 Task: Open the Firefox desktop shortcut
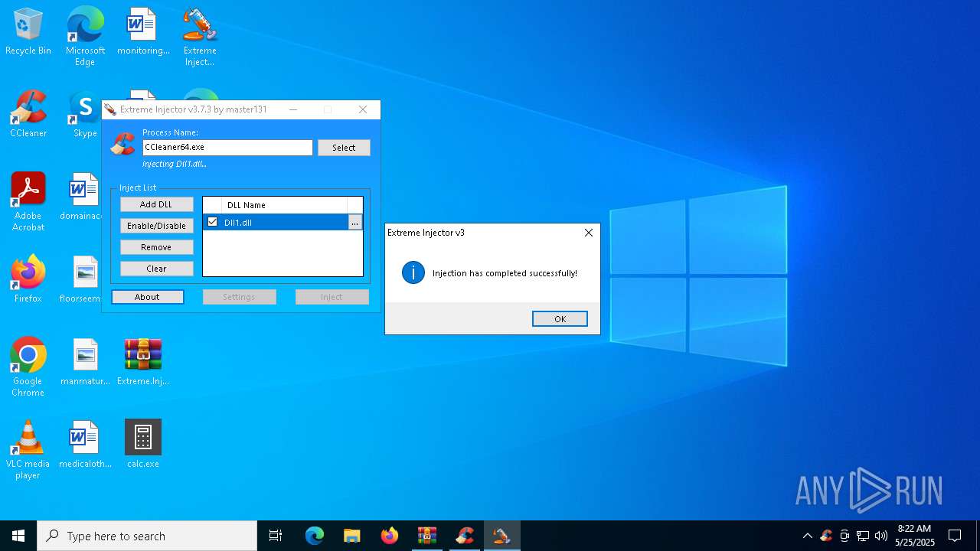[x=28, y=279]
